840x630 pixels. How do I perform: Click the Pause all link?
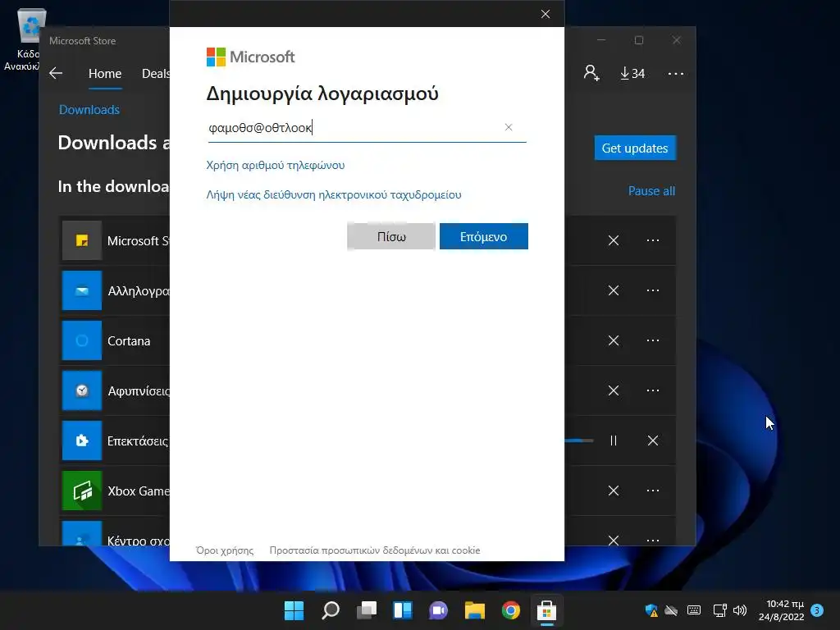[651, 190]
